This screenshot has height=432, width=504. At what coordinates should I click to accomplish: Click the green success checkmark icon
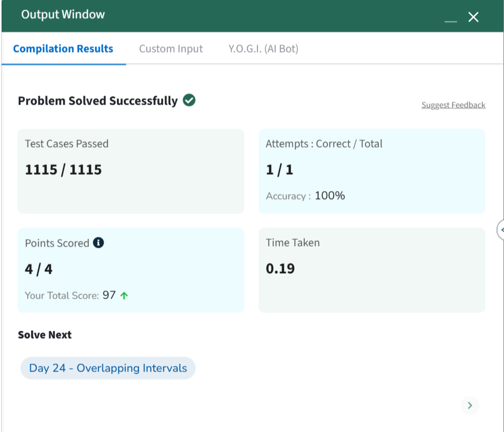click(189, 100)
